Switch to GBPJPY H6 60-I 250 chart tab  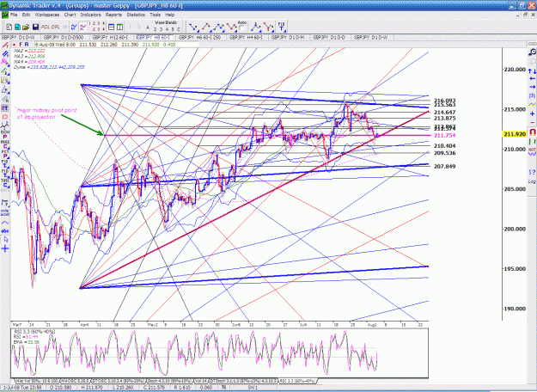(x=199, y=37)
